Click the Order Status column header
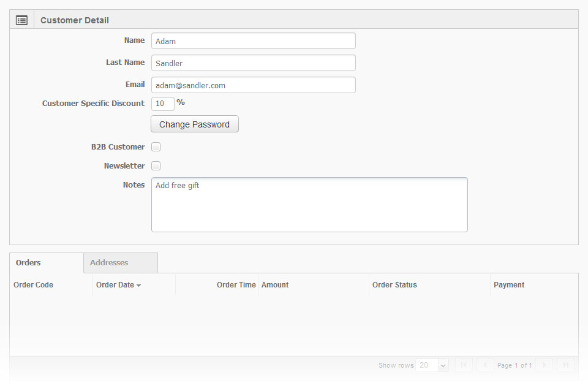The height and width of the screenshot is (391, 588). click(394, 285)
